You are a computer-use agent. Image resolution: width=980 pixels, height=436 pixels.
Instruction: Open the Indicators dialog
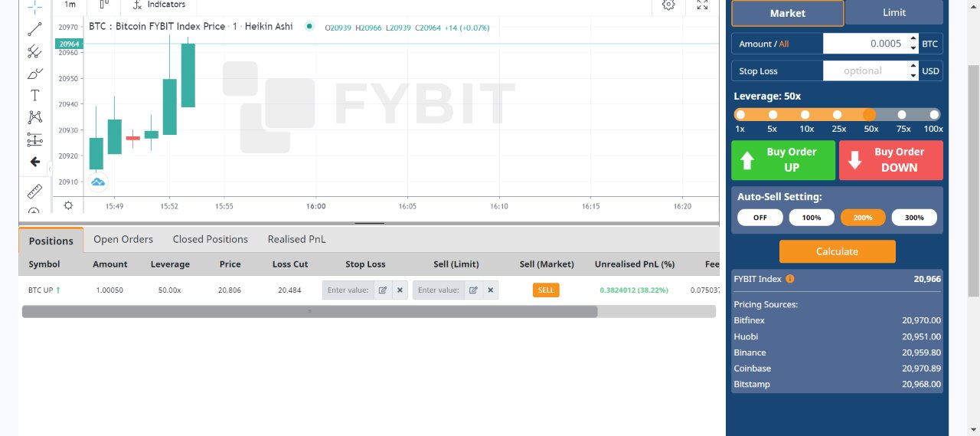(158, 5)
